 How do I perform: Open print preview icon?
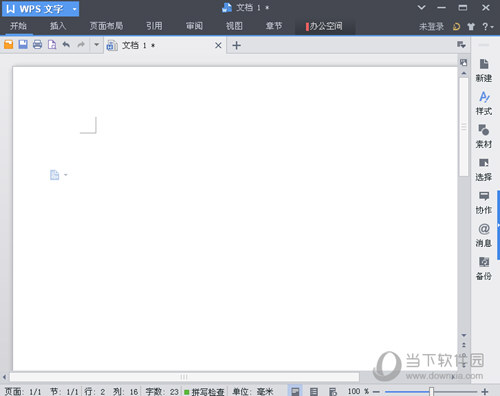52,44
